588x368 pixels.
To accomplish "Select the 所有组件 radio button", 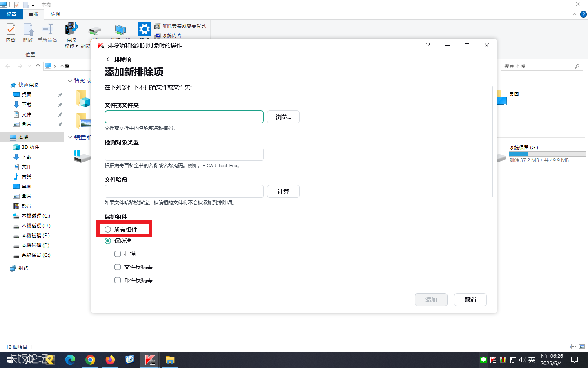I will tap(108, 229).
